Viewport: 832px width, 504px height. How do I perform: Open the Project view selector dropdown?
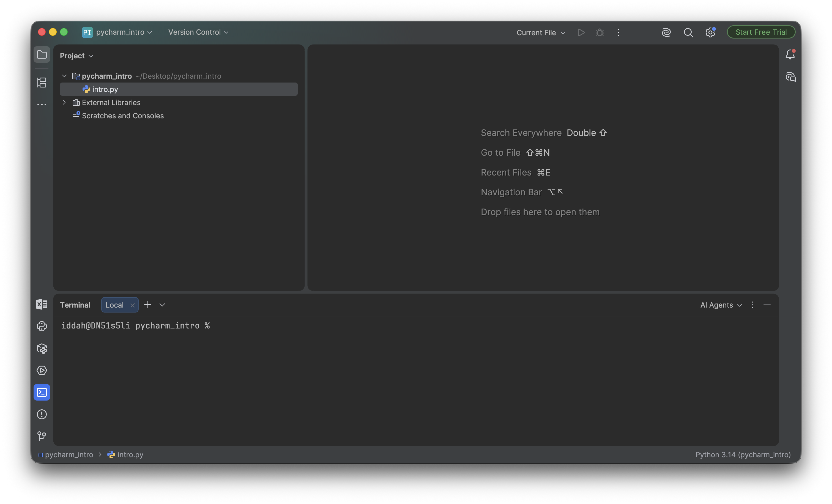[x=77, y=56]
